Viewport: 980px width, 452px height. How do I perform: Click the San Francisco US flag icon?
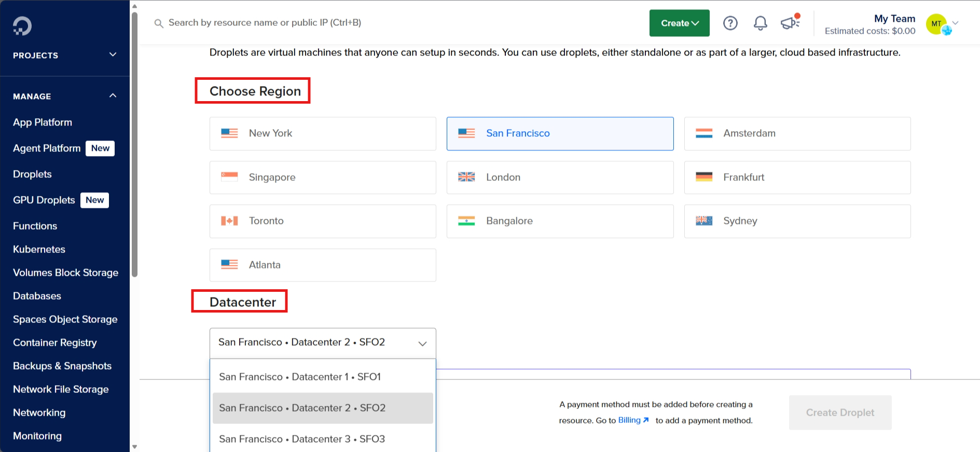pyautogui.click(x=466, y=133)
